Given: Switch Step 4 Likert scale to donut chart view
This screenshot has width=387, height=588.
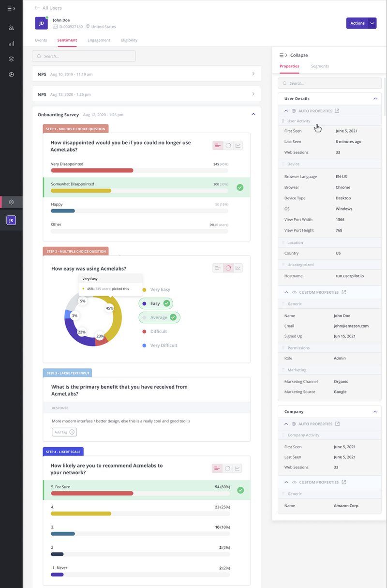Looking at the screenshot, I should 227,468.
